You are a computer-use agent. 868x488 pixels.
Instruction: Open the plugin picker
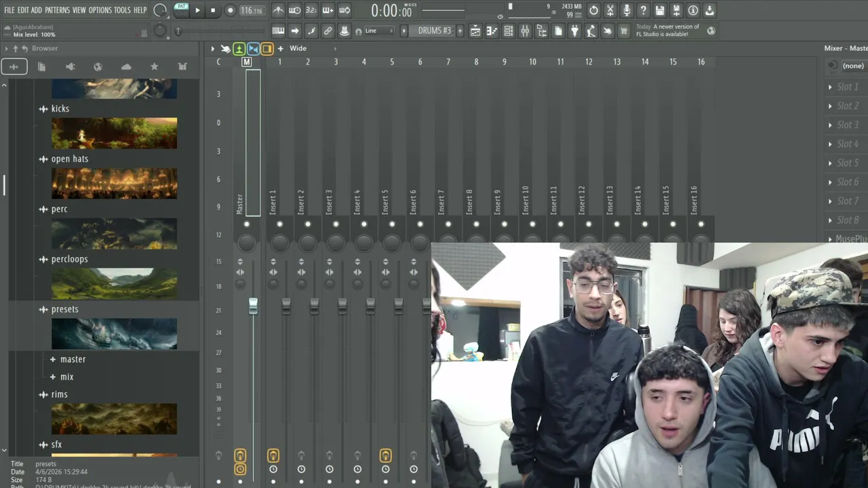click(574, 30)
